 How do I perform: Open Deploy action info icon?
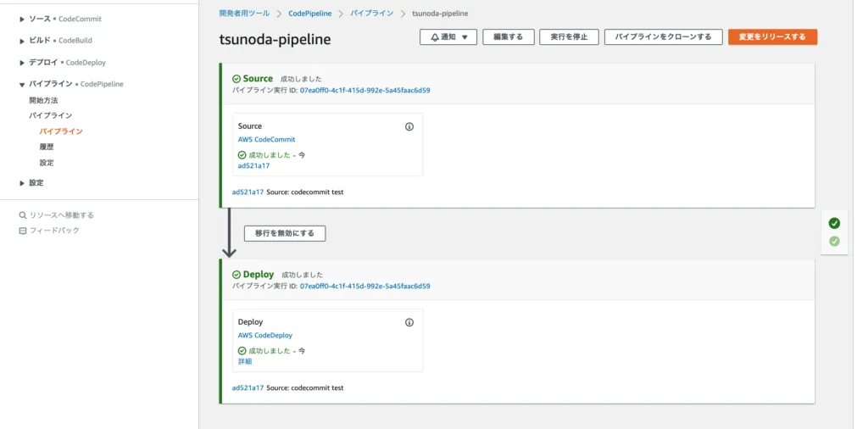[x=409, y=323]
